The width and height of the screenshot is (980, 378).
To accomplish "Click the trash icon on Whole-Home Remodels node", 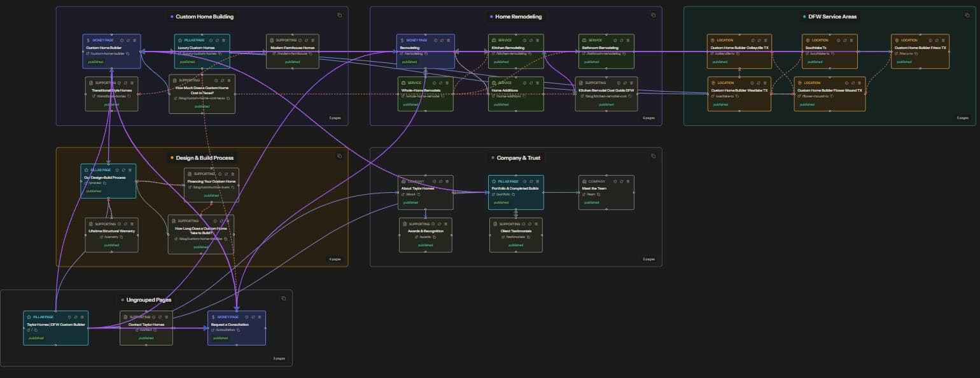I will pos(447,83).
